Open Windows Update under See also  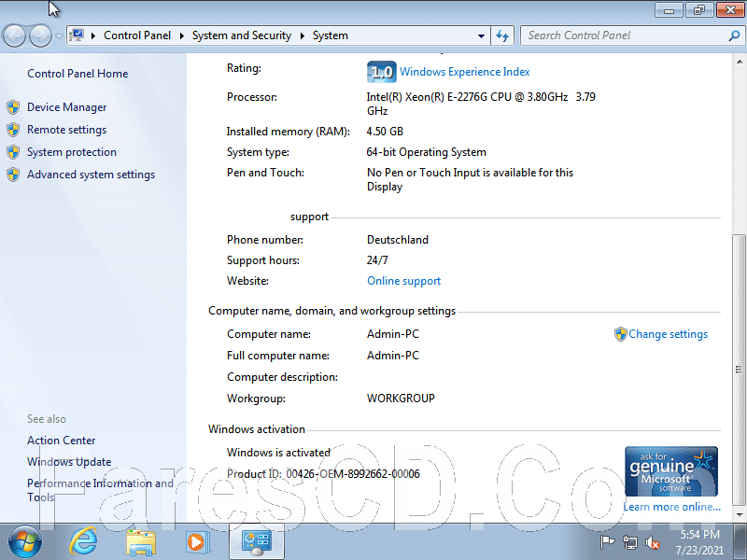tap(69, 462)
